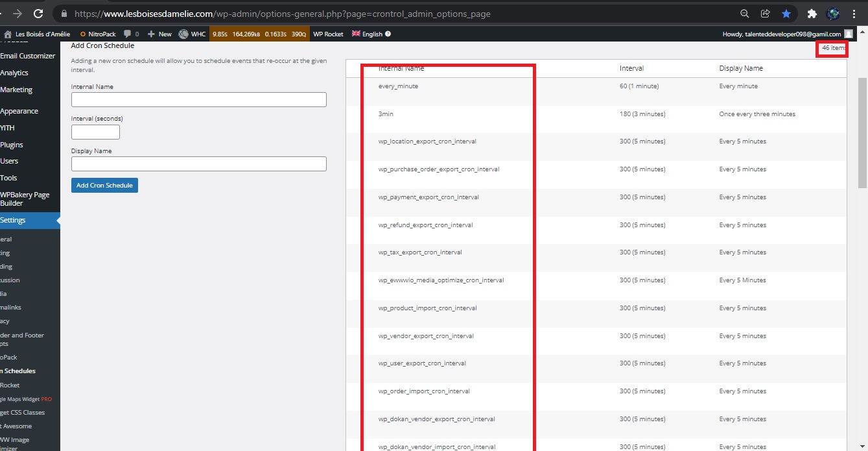Open WPBakery Page Builder menu

coord(25,199)
